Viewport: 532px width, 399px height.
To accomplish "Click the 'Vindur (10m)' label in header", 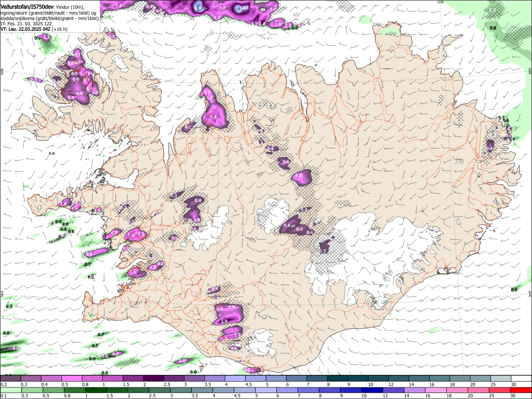I will pyautogui.click(x=70, y=7).
